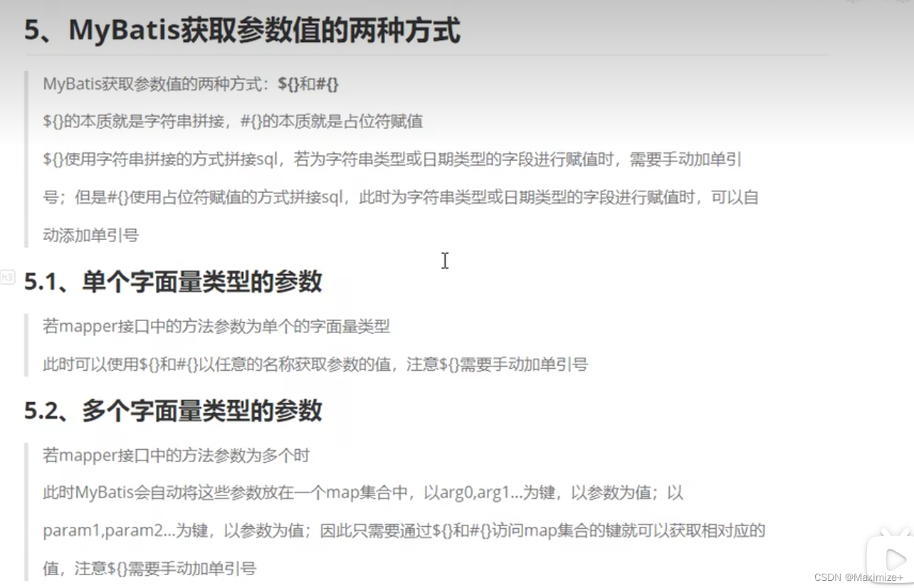
Task: Click line '若mapper接口中的方法参数为单个的字面量类型'
Action: point(216,327)
